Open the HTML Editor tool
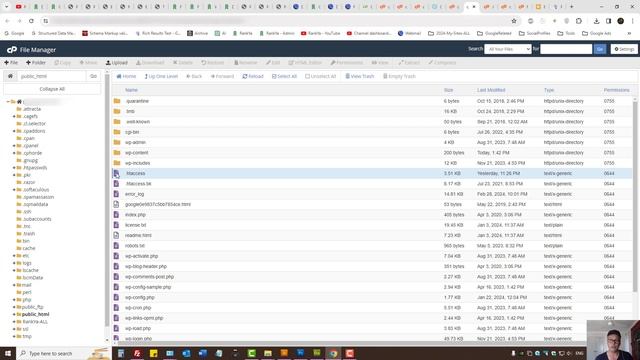The image size is (640, 360). point(305,63)
